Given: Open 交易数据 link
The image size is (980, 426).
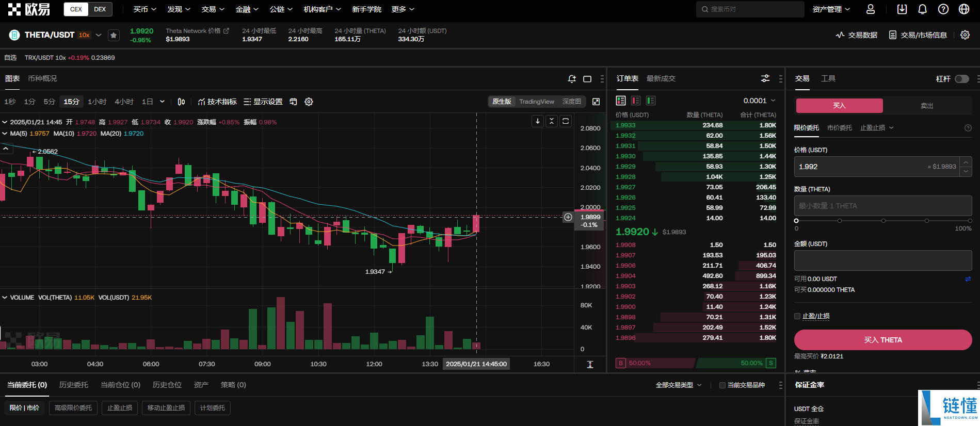Looking at the screenshot, I should tap(857, 35).
